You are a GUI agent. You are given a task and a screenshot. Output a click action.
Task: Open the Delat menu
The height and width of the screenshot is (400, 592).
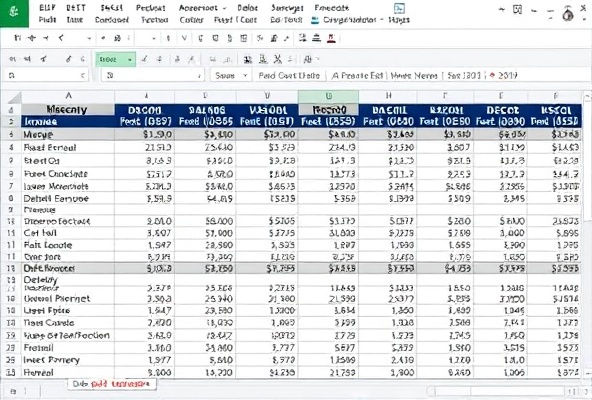click(x=248, y=8)
